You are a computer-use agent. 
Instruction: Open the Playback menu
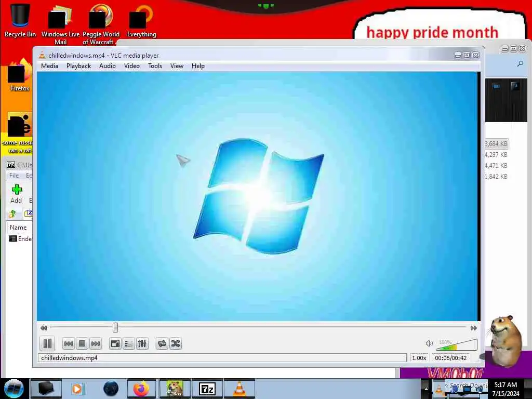(x=79, y=66)
